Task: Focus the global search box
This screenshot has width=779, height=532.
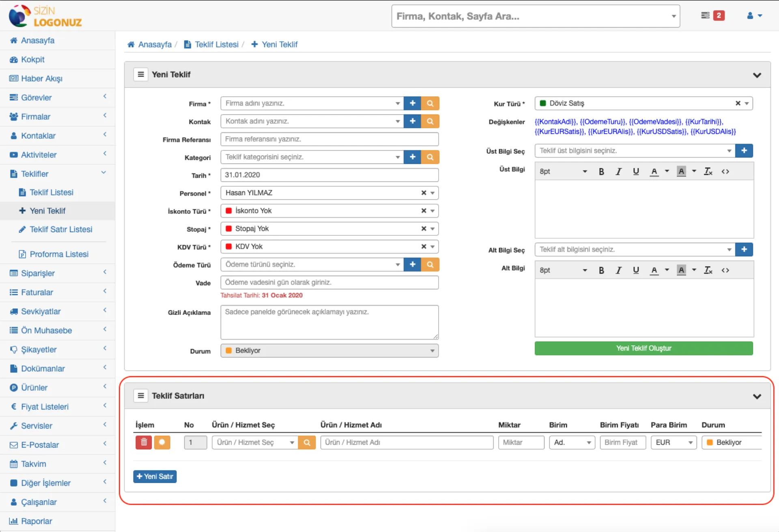Action: 536,16
